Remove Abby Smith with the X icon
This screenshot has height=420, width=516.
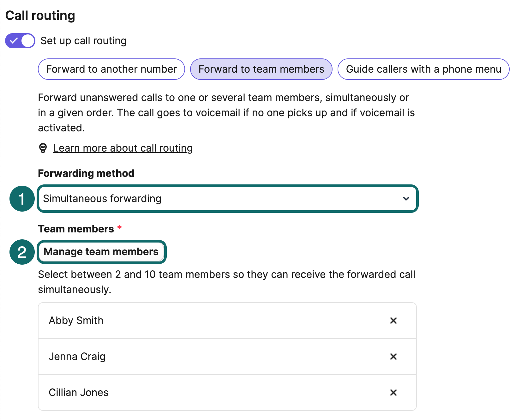[393, 321]
